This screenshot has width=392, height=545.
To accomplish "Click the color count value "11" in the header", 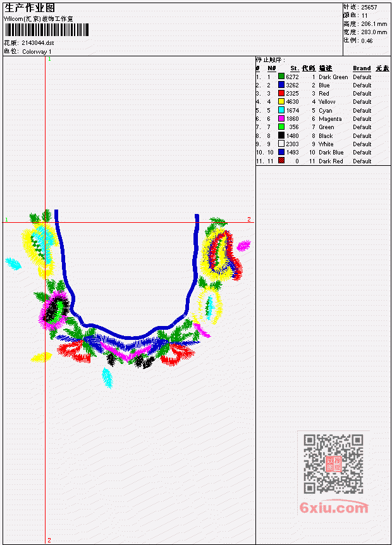I will click(x=364, y=16).
